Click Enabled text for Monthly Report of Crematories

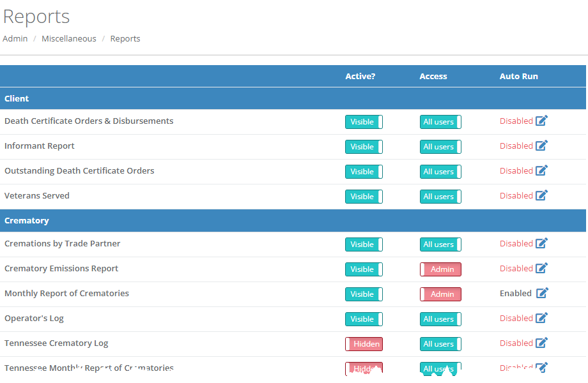515,292
